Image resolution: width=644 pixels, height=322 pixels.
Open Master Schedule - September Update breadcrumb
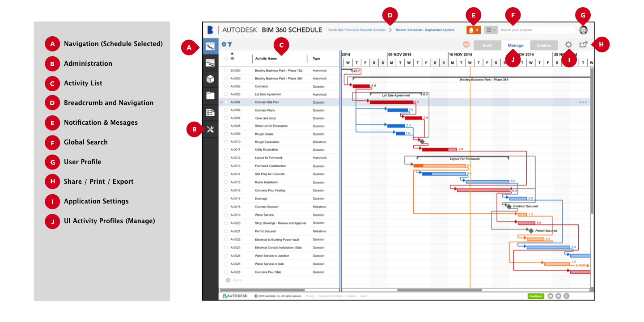(x=425, y=30)
